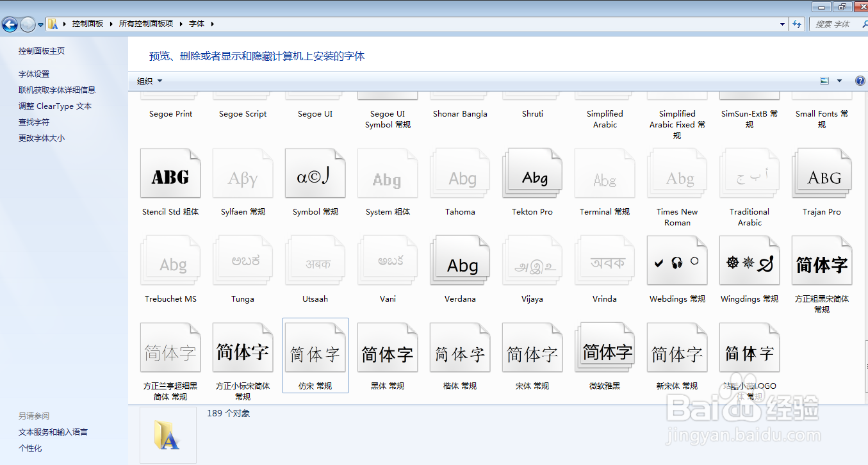This screenshot has width=868, height=465.
Task: Open the 组织 organize dropdown menu
Action: (150, 81)
